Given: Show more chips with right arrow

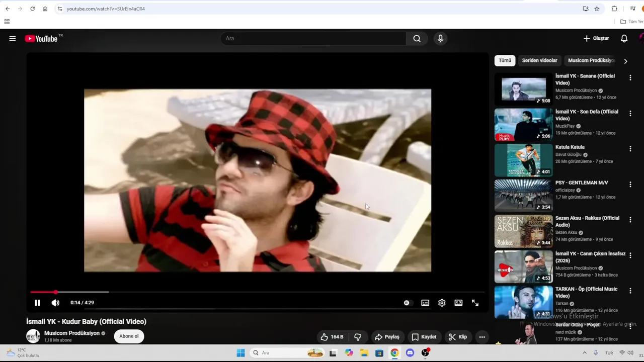Looking at the screenshot, I should pos(625,61).
